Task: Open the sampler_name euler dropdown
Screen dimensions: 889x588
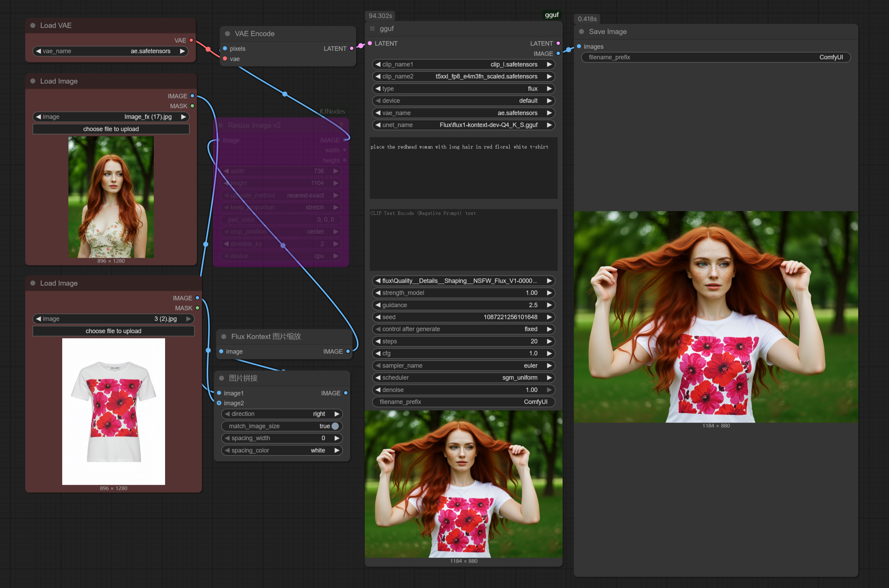Action: tap(463, 366)
